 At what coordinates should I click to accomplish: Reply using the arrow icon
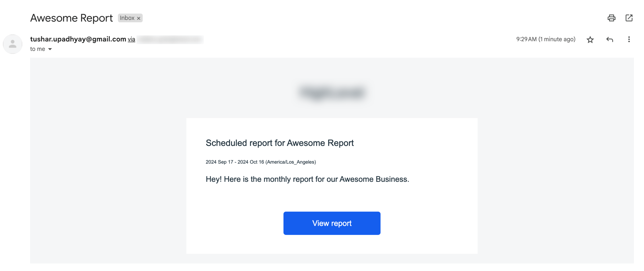pyautogui.click(x=610, y=39)
